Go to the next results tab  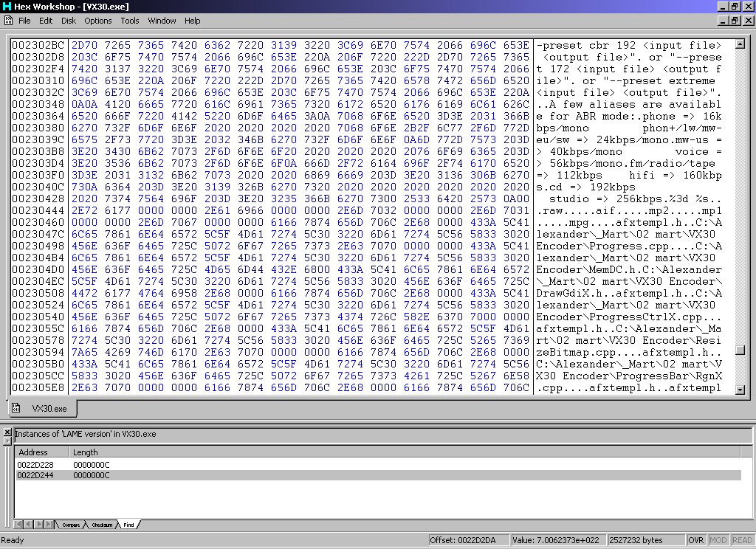point(38,525)
